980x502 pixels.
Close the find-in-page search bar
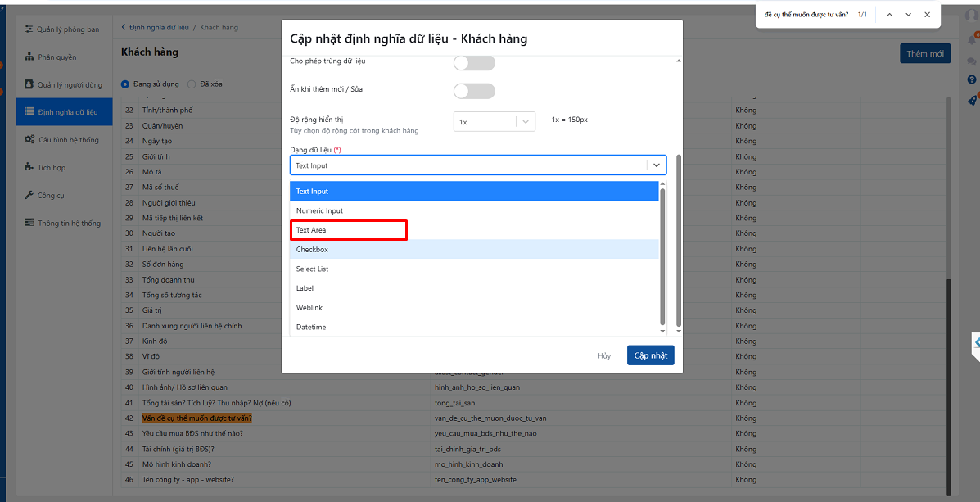927,15
